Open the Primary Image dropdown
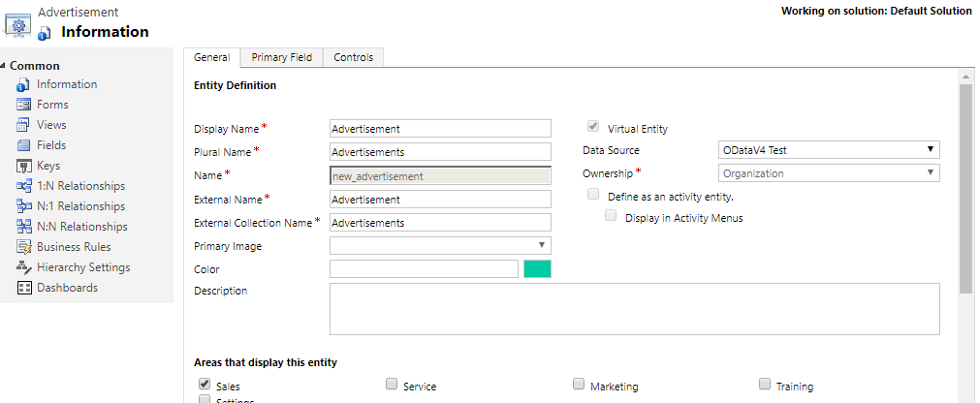Viewport: 980px width, 403px height. pos(441,245)
